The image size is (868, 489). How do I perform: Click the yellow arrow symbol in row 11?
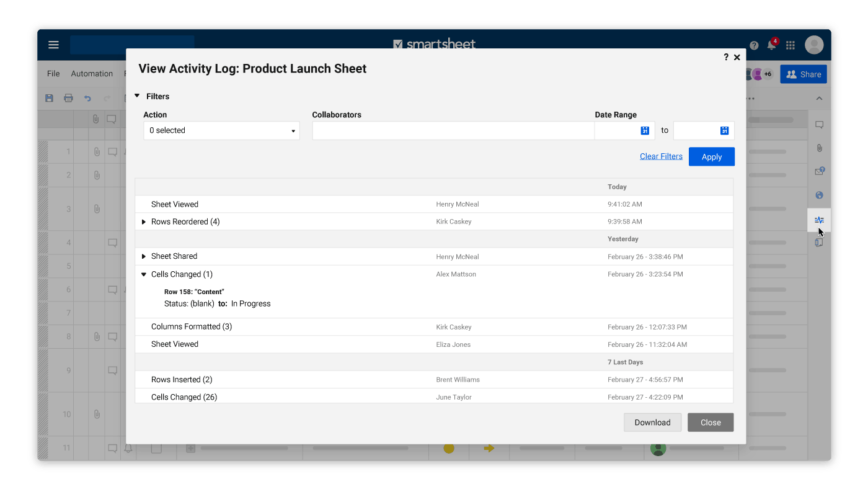[x=489, y=448]
